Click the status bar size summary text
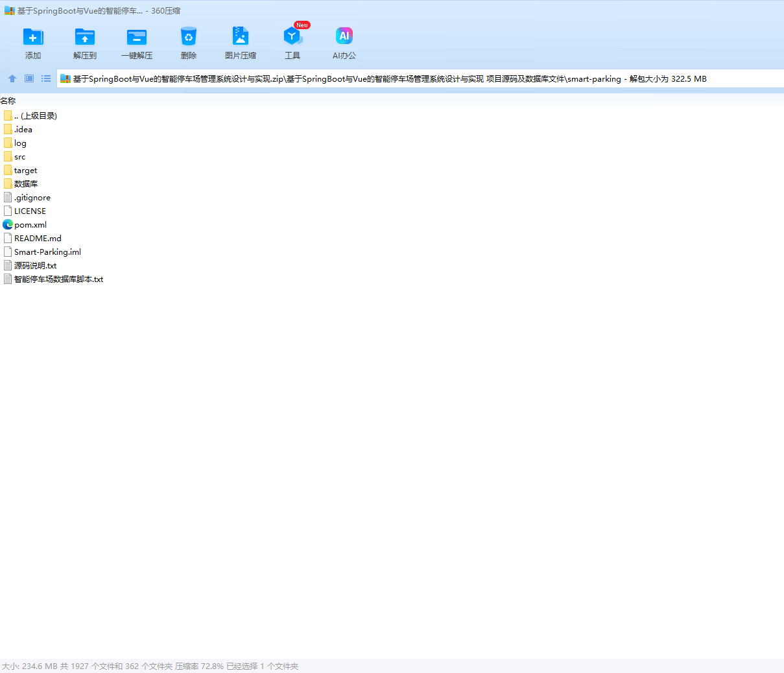This screenshot has width=784, height=673. point(150,666)
